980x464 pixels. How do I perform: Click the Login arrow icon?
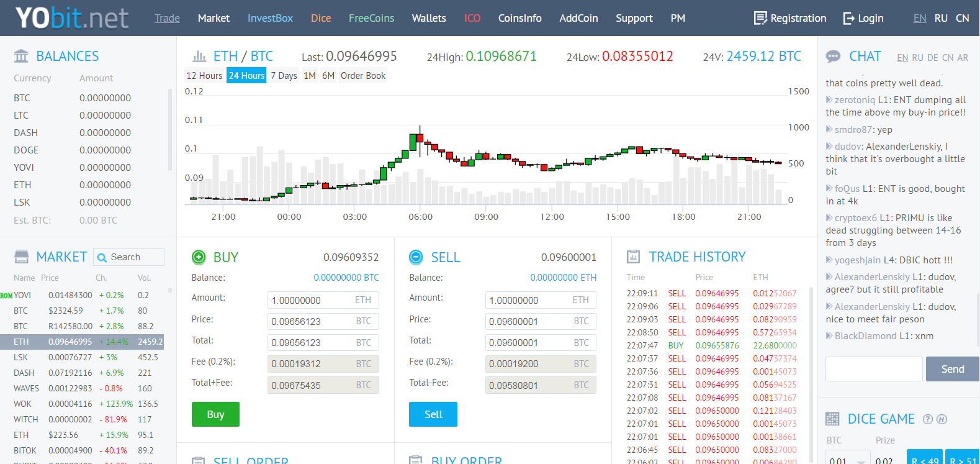pos(848,18)
